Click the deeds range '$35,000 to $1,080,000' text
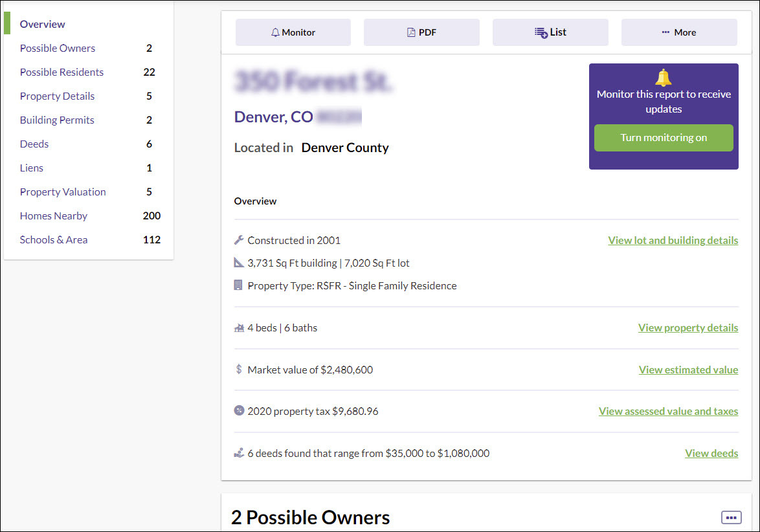The height and width of the screenshot is (532, 760). [437, 454]
